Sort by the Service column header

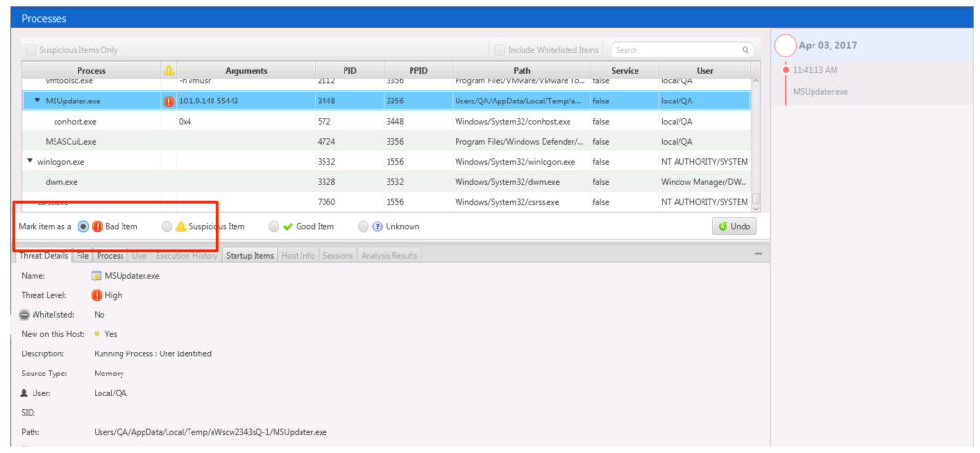click(x=625, y=70)
